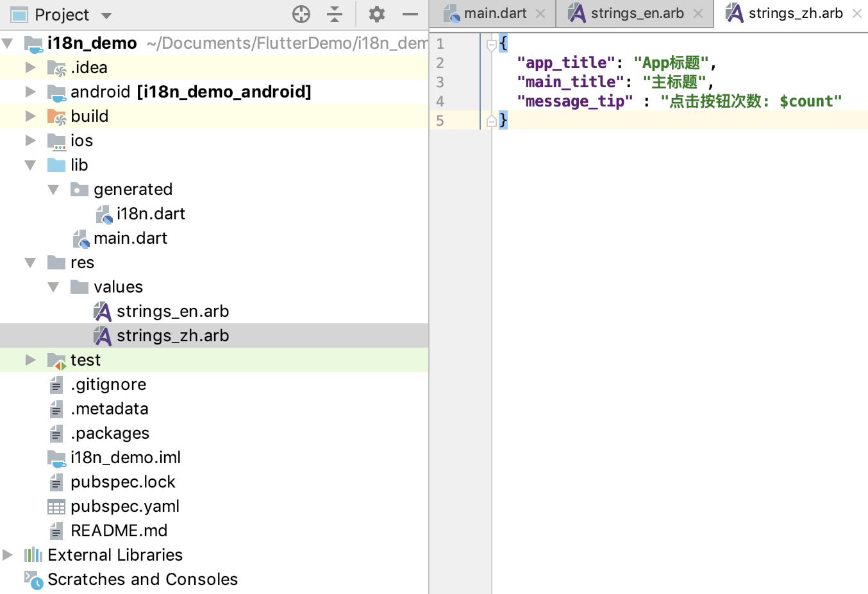Expand the android folder
This screenshot has height=594, width=868.
[30, 92]
